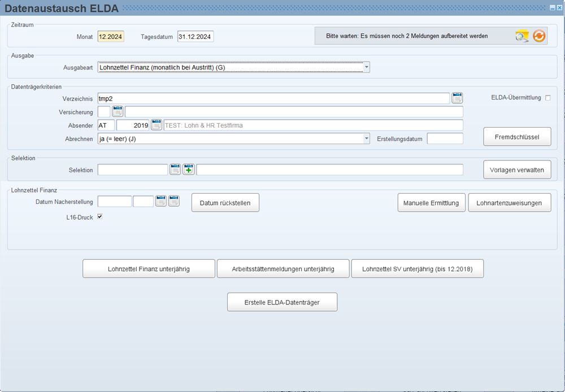The height and width of the screenshot is (392, 565).
Task: Minimize the Datenaustausch ELDA window
Action: click(x=553, y=7)
